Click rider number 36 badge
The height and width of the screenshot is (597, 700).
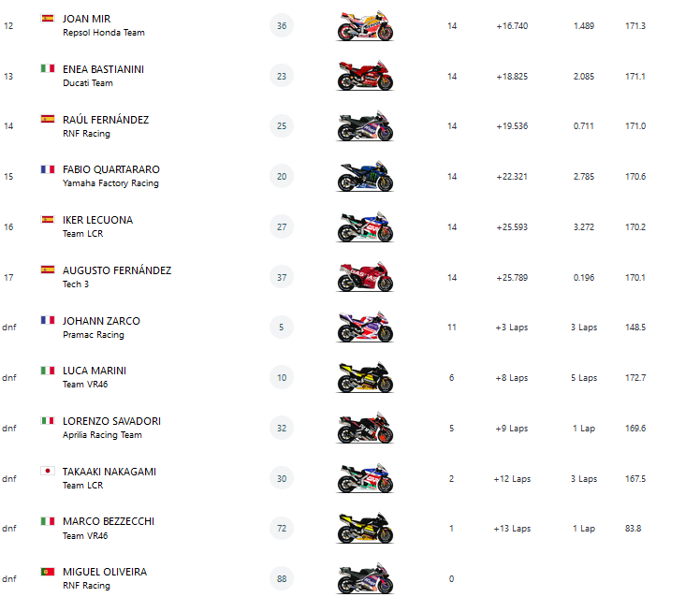coord(282,25)
